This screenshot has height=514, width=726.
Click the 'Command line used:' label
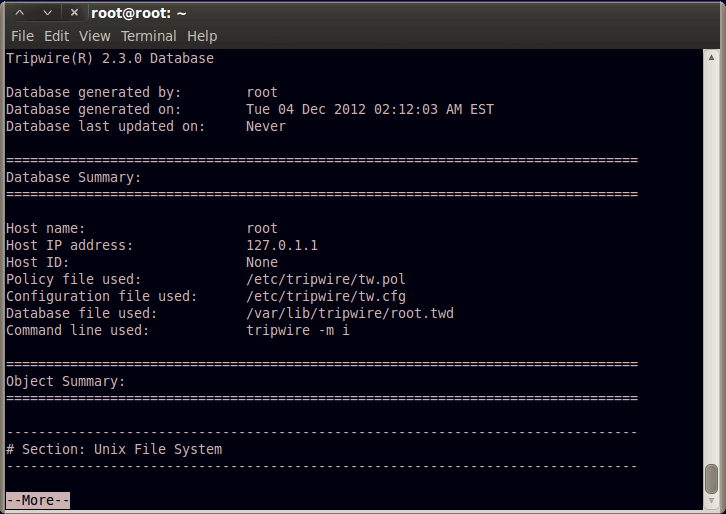tap(77, 330)
